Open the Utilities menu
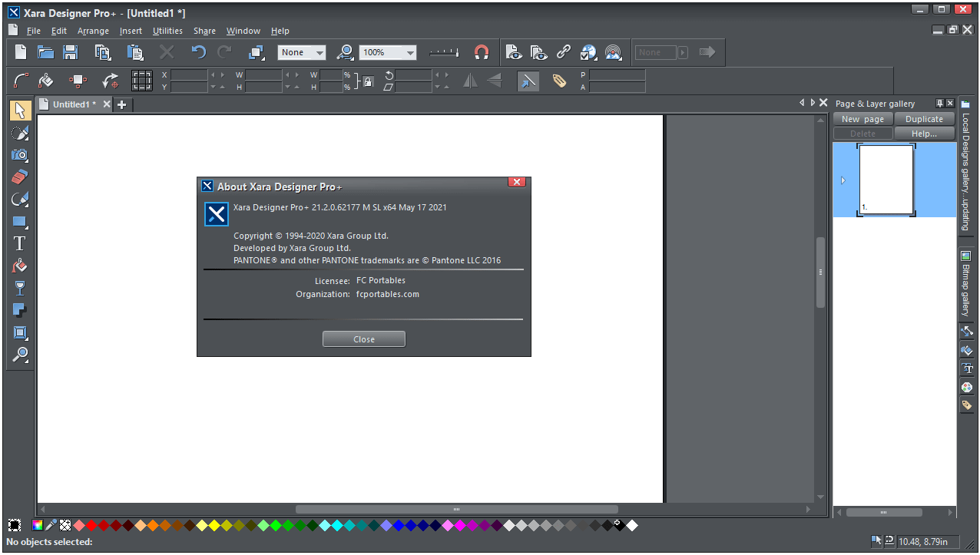The image size is (980, 555). (x=167, y=31)
